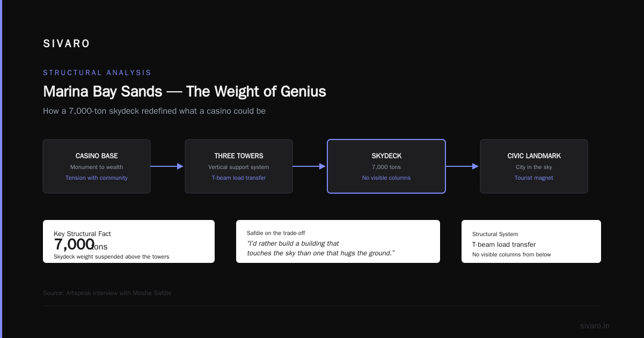The image size is (644, 338).
Task: Click the 7,000-ton skydeck subtitle
Action: 155,111
